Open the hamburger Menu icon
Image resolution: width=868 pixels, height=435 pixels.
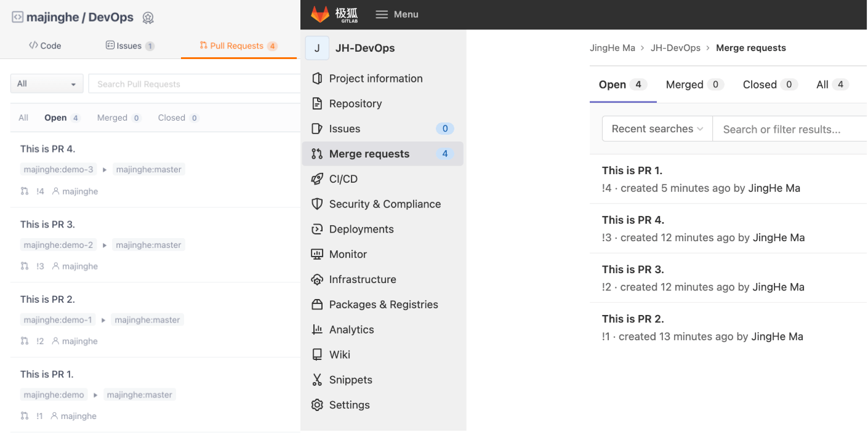(x=382, y=14)
